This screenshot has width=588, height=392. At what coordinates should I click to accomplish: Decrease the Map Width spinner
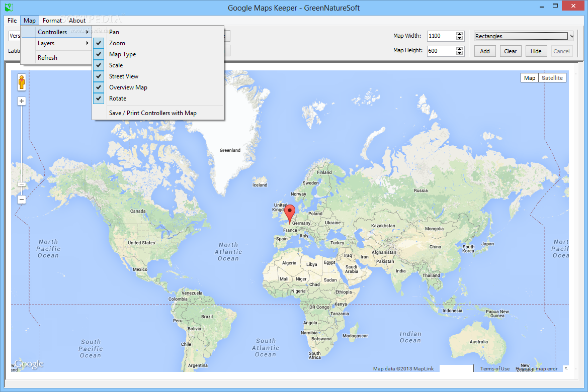click(460, 38)
